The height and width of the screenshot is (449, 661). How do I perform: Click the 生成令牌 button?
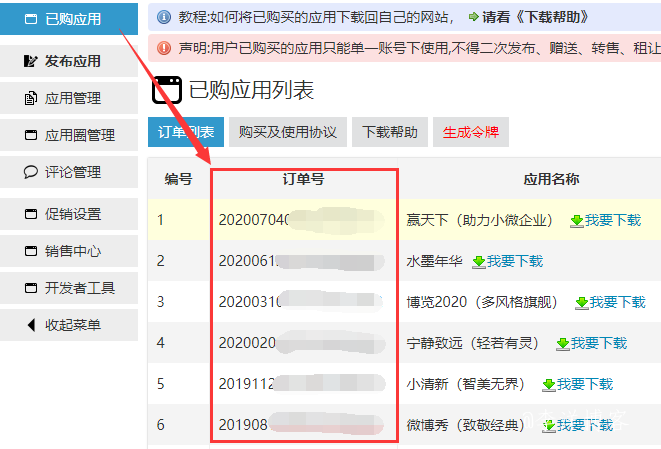click(x=470, y=131)
